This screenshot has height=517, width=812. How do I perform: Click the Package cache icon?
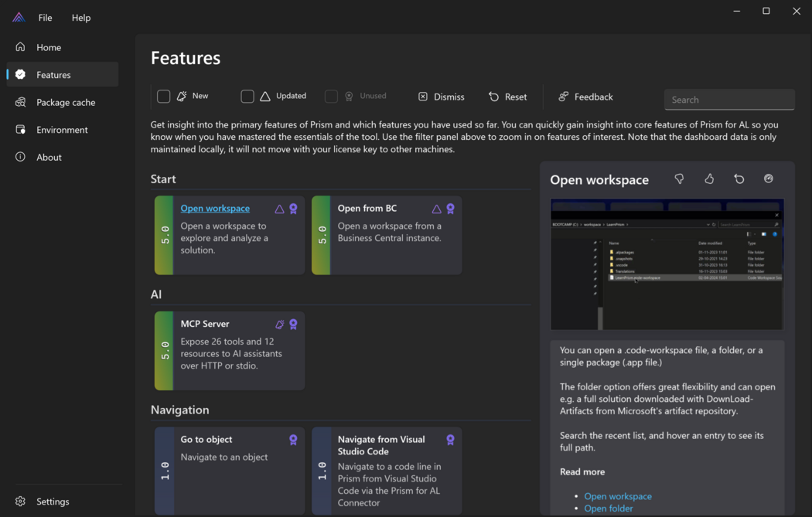click(x=20, y=101)
